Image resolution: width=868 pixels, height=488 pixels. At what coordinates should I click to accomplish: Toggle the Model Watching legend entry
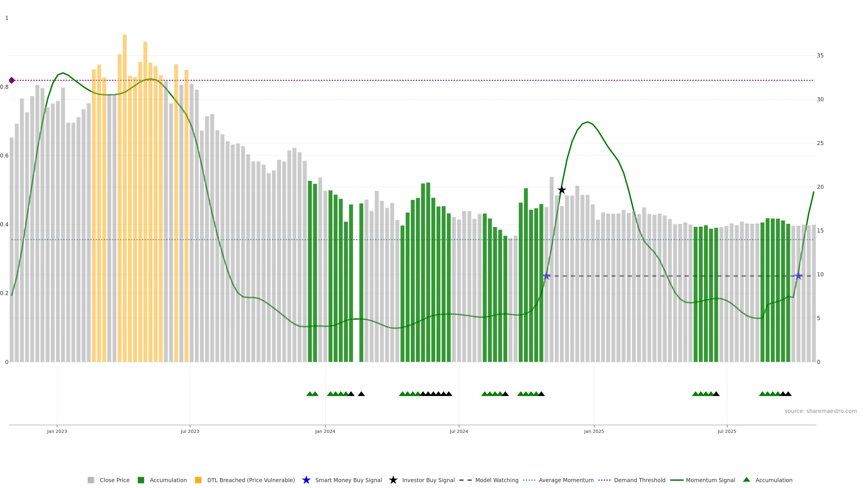[496, 480]
